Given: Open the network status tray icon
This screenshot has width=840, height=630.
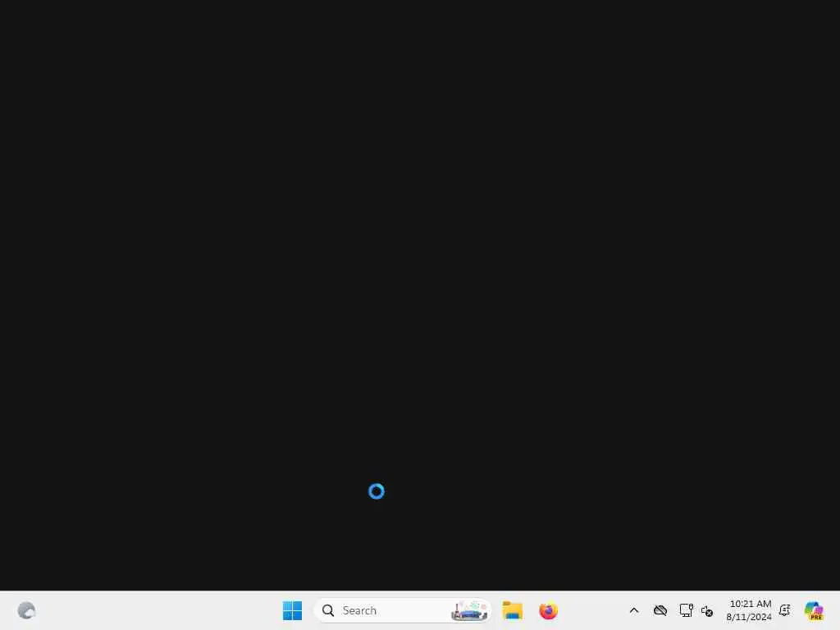Looking at the screenshot, I should click(x=686, y=610).
